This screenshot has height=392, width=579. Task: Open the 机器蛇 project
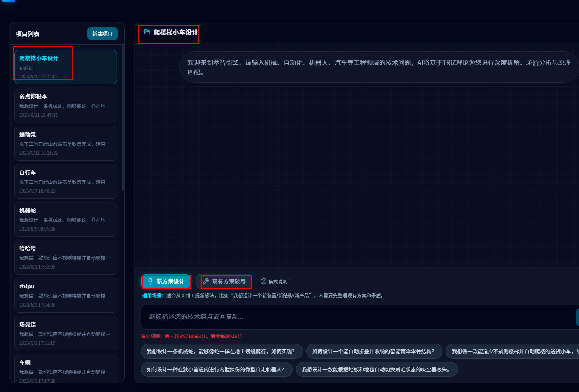pos(66,219)
